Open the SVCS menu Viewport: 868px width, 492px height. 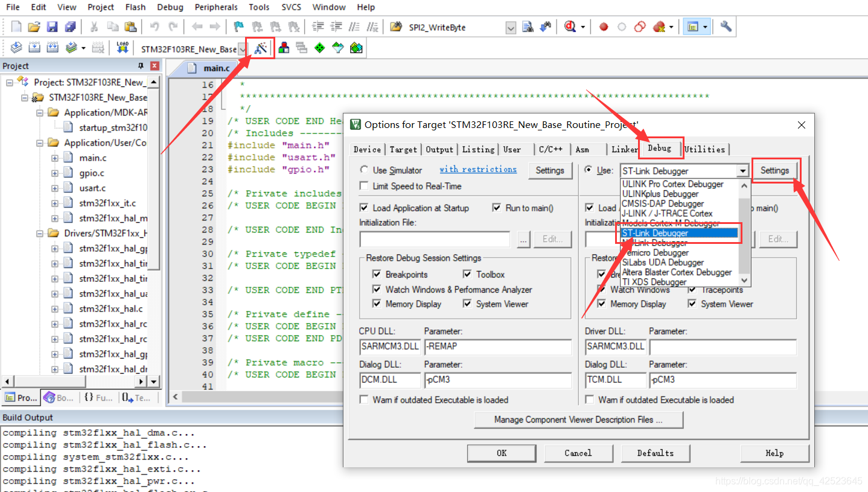pyautogui.click(x=292, y=7)
